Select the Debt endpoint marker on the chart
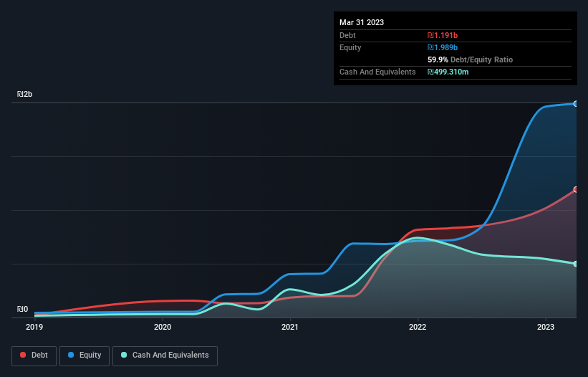Screen dimensions: 588x377 pos(576,189)
